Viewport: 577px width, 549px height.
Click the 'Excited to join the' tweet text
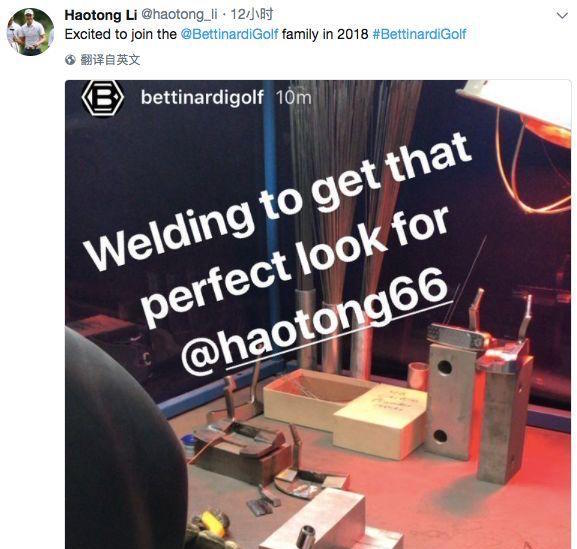(x=121, y=34)
